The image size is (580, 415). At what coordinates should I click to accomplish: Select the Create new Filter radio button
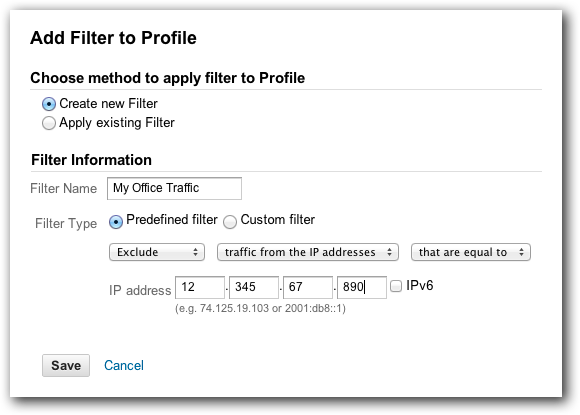[x=49, y=104]
